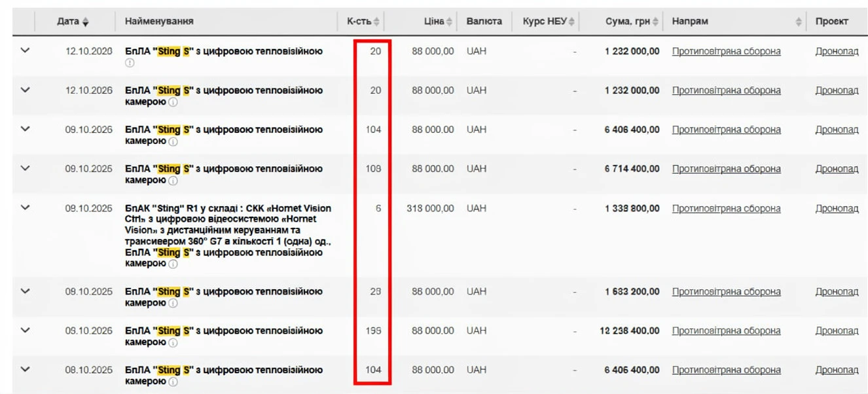Follow Протиповітряна оборона link in 12 238 400,00 row

pyautogui.click(x=726, y=331)
